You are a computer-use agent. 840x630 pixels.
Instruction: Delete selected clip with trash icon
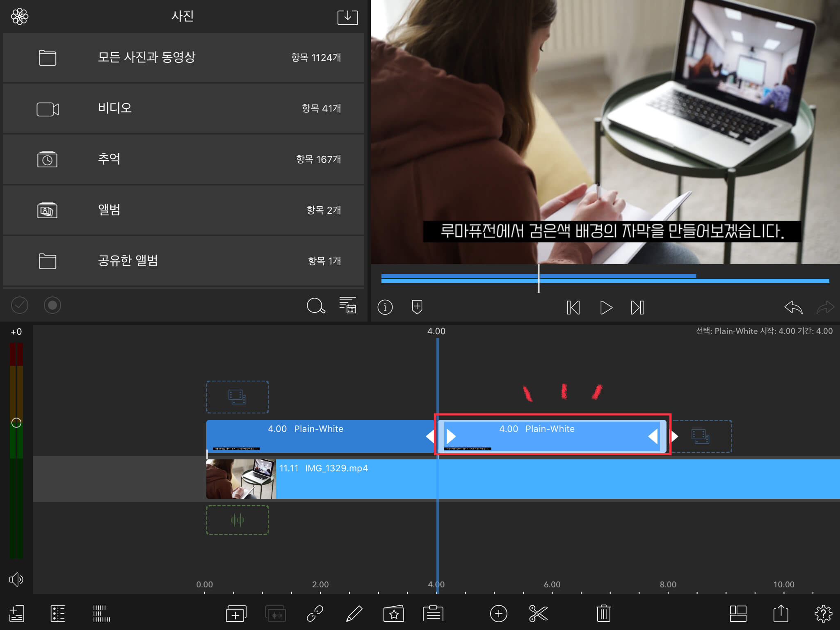click(603, 614)
